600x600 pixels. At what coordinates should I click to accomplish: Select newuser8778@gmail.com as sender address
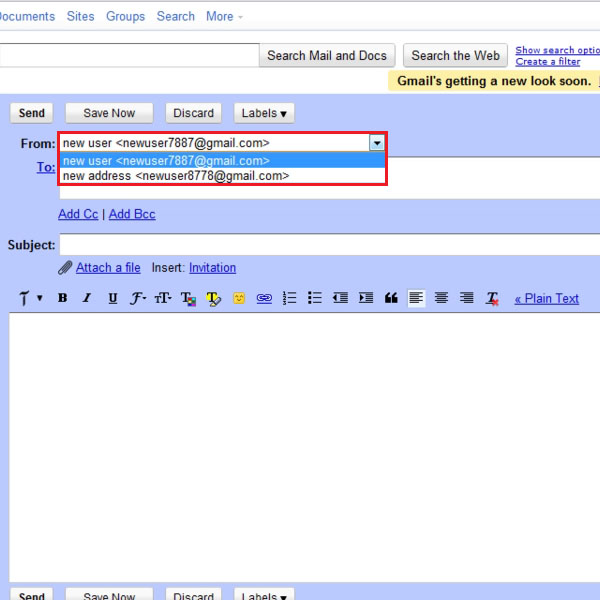(176, 176)
